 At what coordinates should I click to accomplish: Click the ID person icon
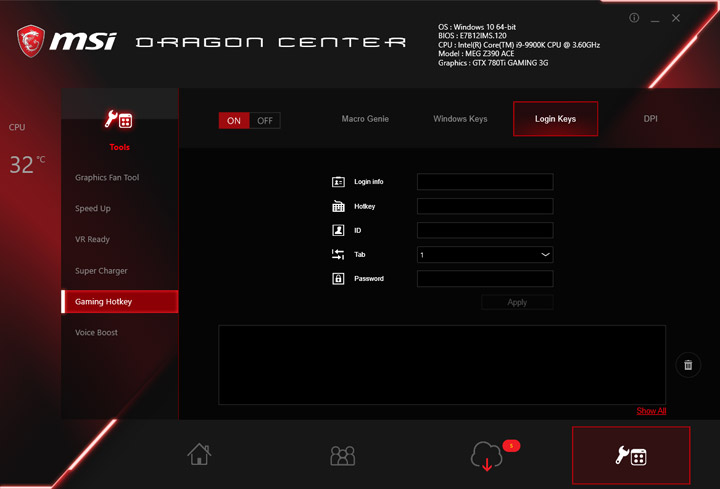[x=338, y=230]
